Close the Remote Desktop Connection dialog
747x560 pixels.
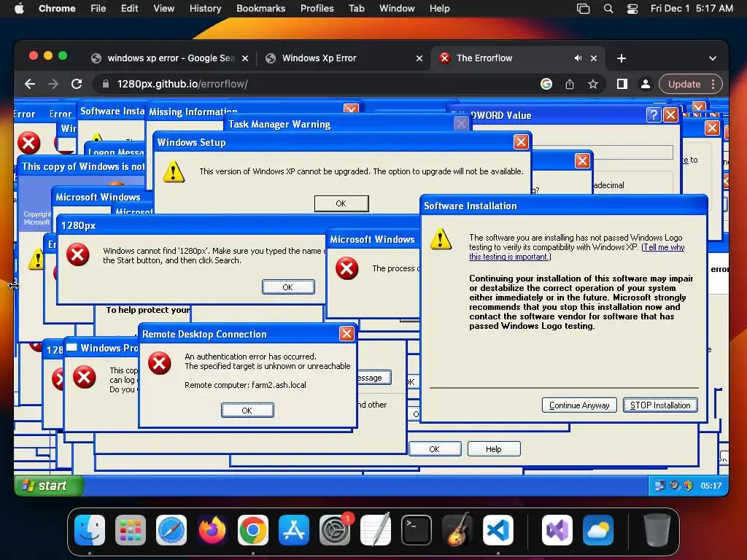click(347, 333)
